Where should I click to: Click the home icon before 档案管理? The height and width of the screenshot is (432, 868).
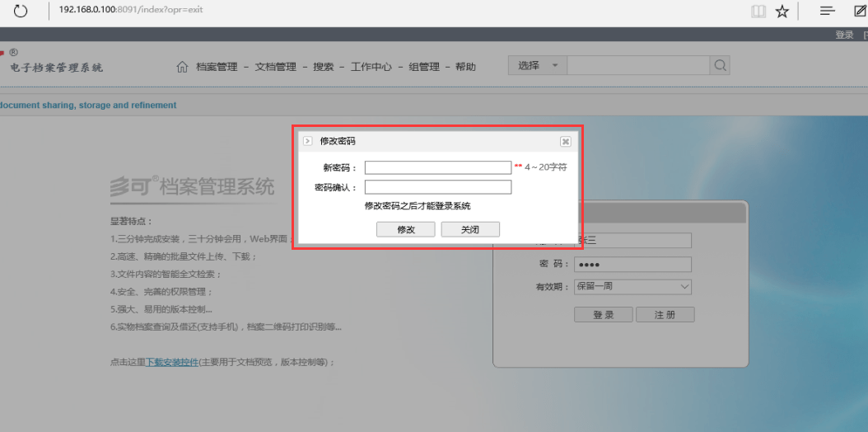pos(182,67)
